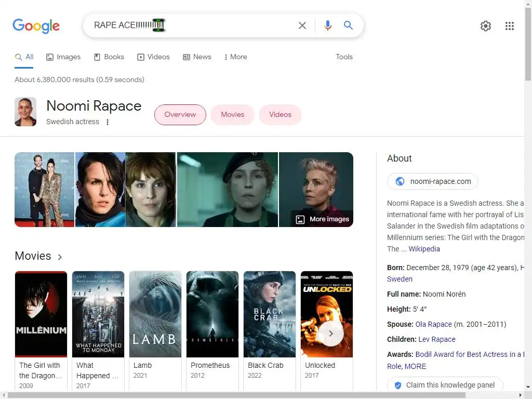532x399 pixels.
Task: Switch to the Books results tab
Action: coord(109,57)
